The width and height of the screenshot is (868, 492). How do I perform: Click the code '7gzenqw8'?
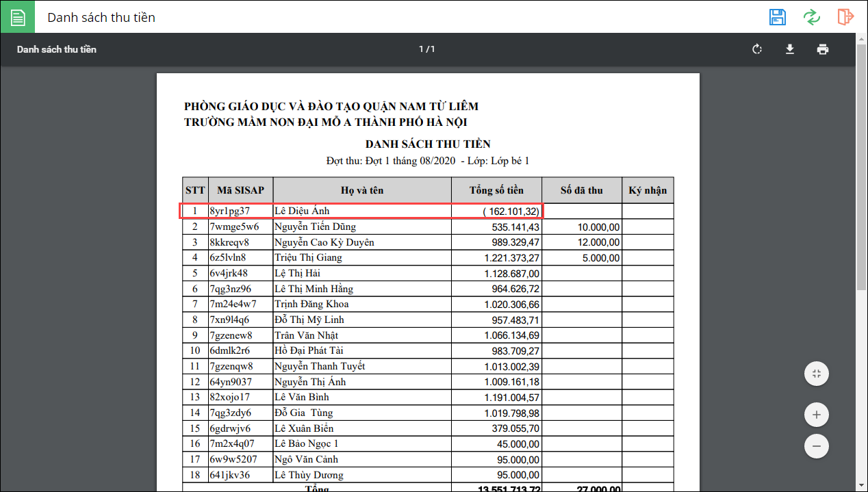(231, 366)
